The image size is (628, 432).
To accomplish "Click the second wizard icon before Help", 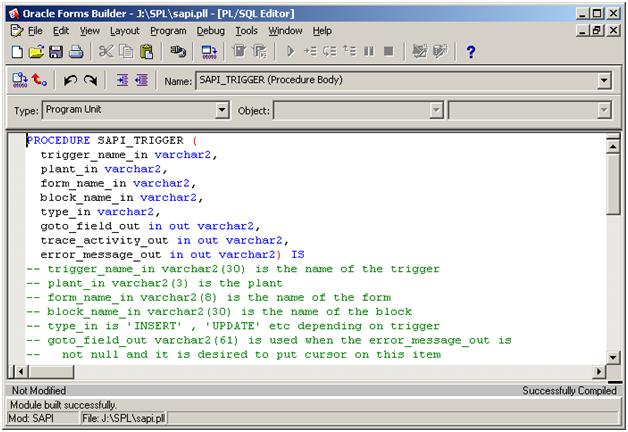I will 440,52.
